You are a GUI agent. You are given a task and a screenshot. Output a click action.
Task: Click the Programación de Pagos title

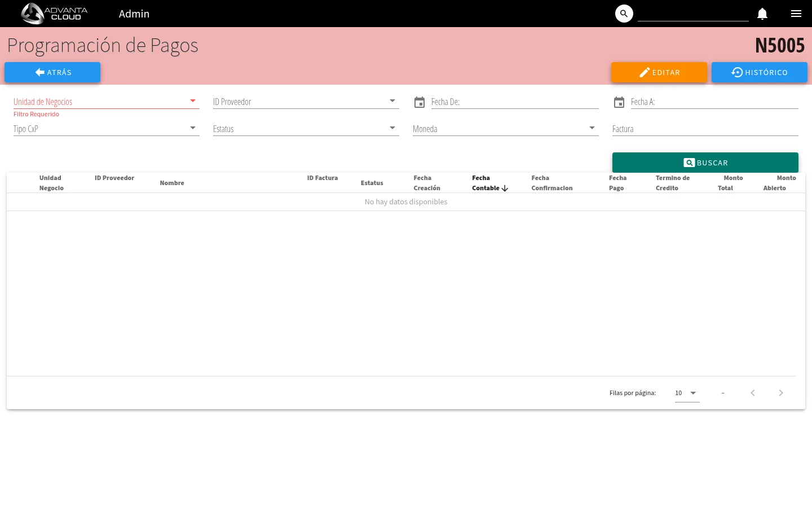103,45
